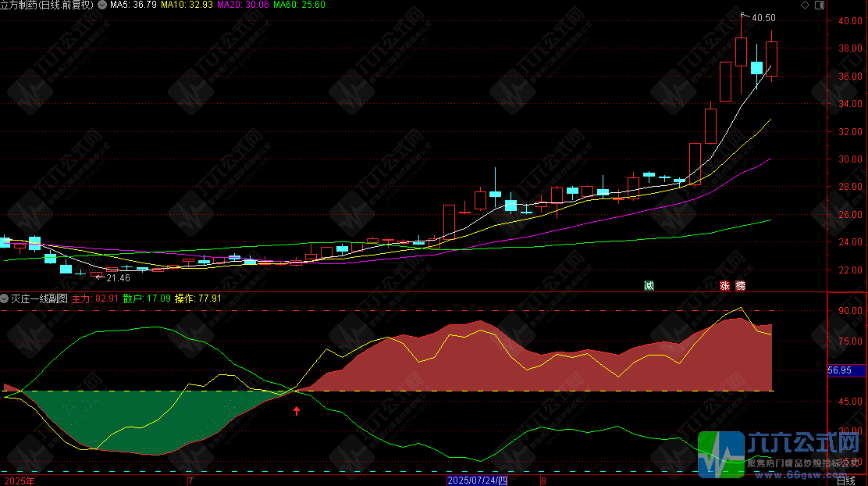Viewport: 868px width, 486px height.
Task: Click the 40.00 price axis label
Action: pyautogui.click(x=850, y=21)
